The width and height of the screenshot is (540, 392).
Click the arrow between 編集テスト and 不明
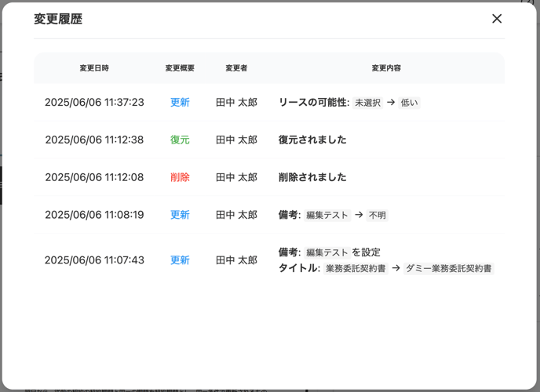tap(359, 215)
